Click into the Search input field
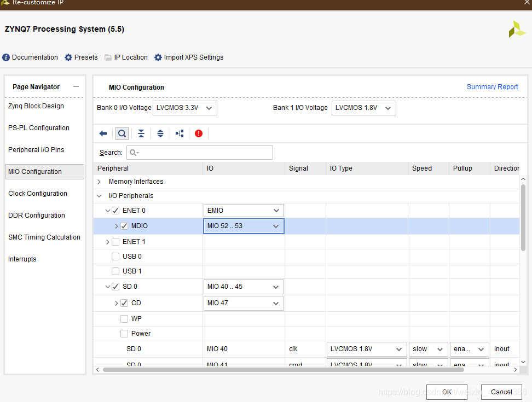 point(200,153)
